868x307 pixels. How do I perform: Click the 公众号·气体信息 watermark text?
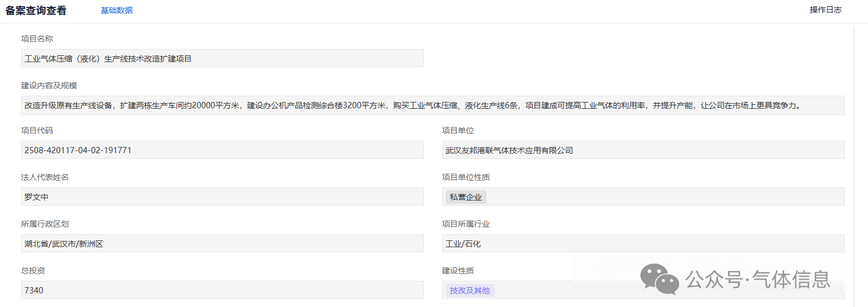point(758,280)
